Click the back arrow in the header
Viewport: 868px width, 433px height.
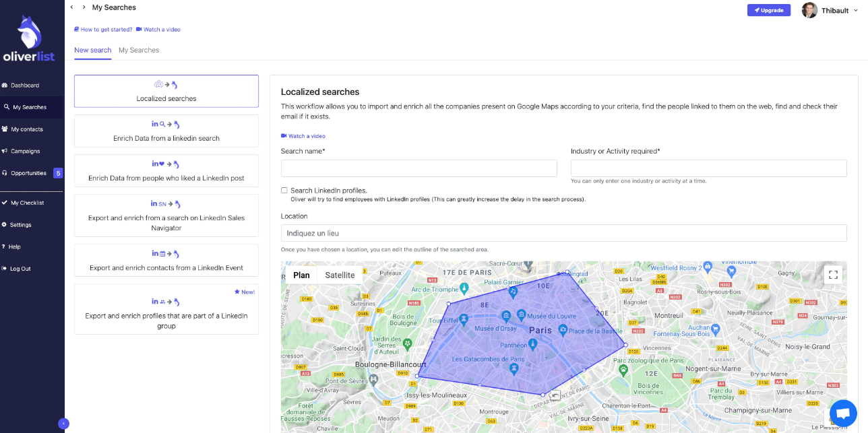(x=72, y=7)
